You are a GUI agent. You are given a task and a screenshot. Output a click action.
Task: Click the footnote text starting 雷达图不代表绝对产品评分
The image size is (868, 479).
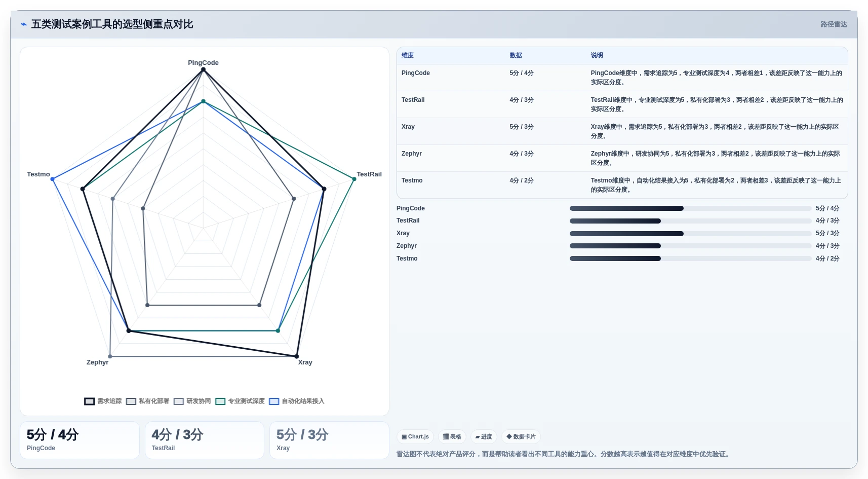[564, 454]
